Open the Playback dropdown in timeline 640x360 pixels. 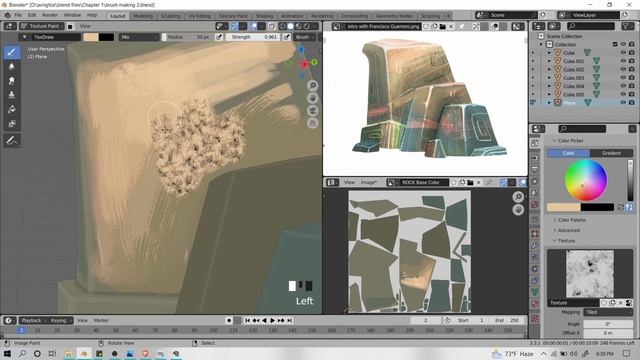tap(33, 320)
